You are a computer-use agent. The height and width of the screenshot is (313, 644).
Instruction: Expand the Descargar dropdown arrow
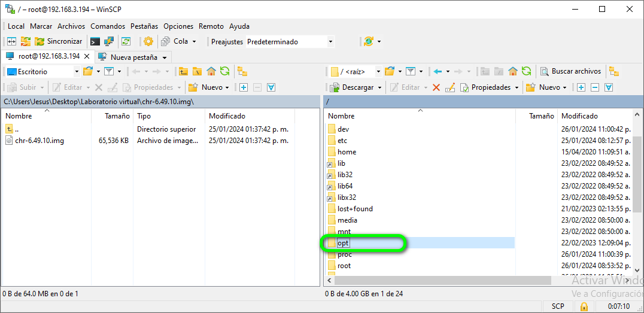click(x=380, y=87)
